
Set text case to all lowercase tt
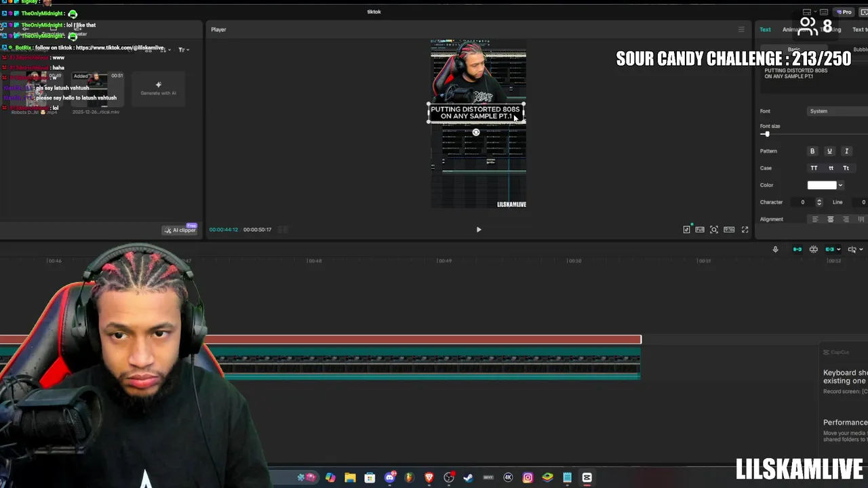(x=831, y=168)
